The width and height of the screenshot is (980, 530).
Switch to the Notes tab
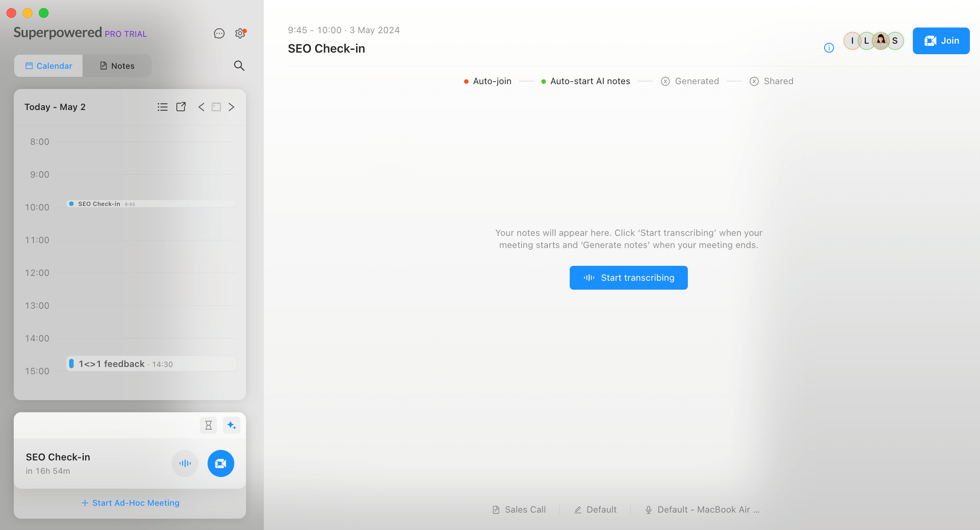pos(117,66)
